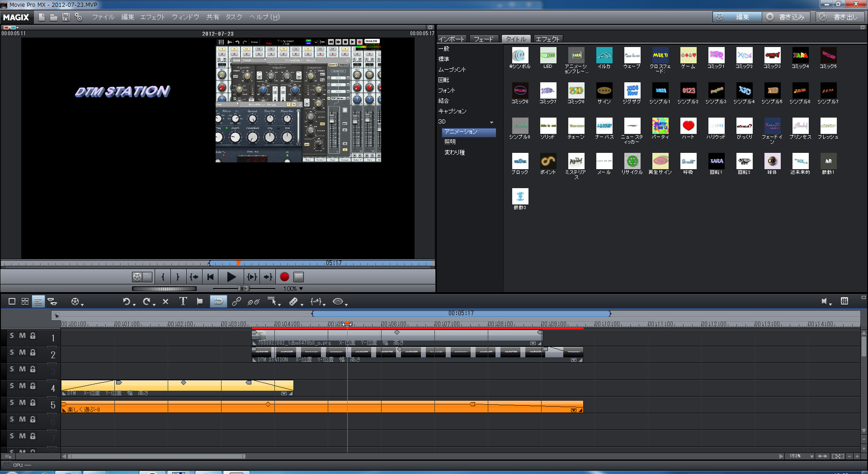This screenshot has width=868, height=474.
Task: Open a project with the folder icon
Action: 54,17
